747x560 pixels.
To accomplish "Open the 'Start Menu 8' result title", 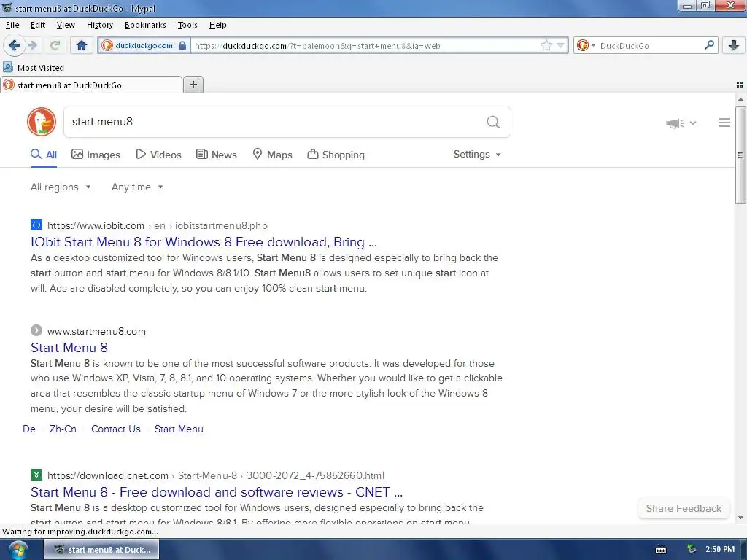I will [x=69, y=348].
